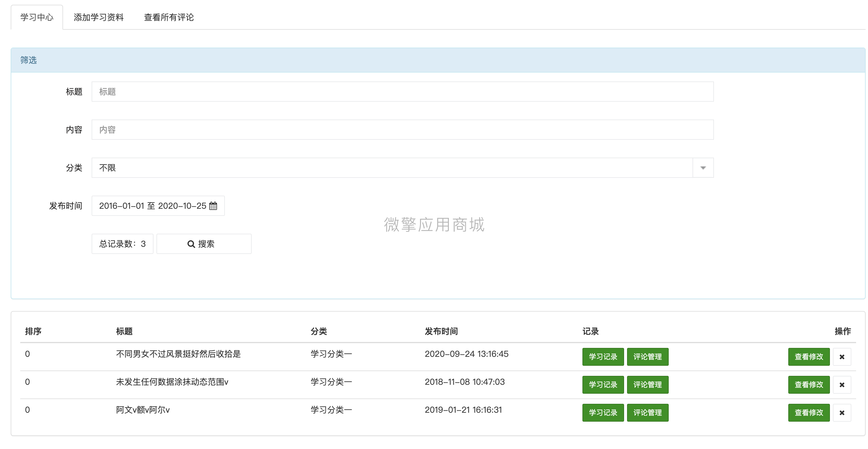
Task: Delete the 未发生任何数据涂抹动态范围v entry
Action: (842, 385)
